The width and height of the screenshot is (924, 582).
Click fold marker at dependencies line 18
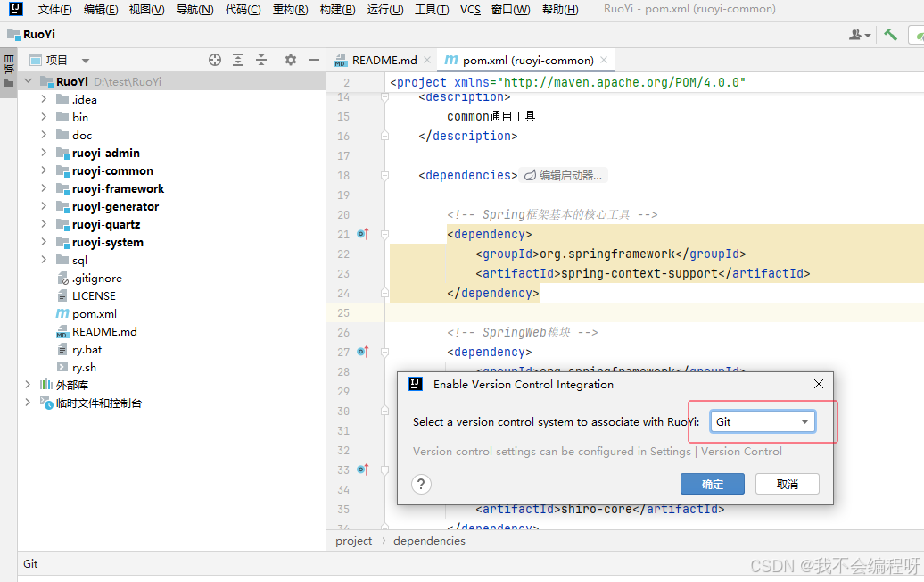click(x=384, y=176)
